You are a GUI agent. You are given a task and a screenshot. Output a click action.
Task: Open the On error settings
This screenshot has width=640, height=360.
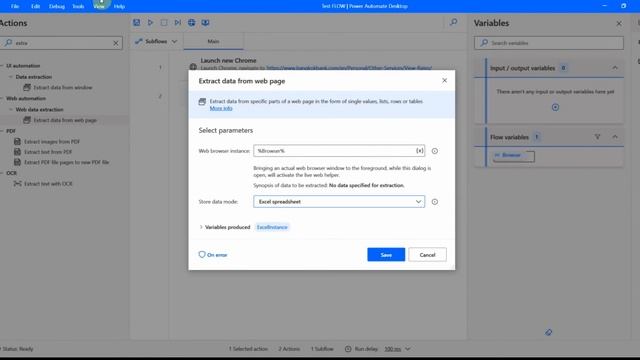(213, 255)
